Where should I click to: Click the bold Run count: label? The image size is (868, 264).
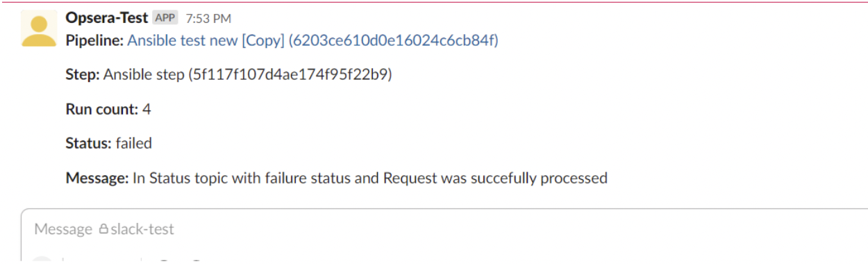click(x=102, y=109)
